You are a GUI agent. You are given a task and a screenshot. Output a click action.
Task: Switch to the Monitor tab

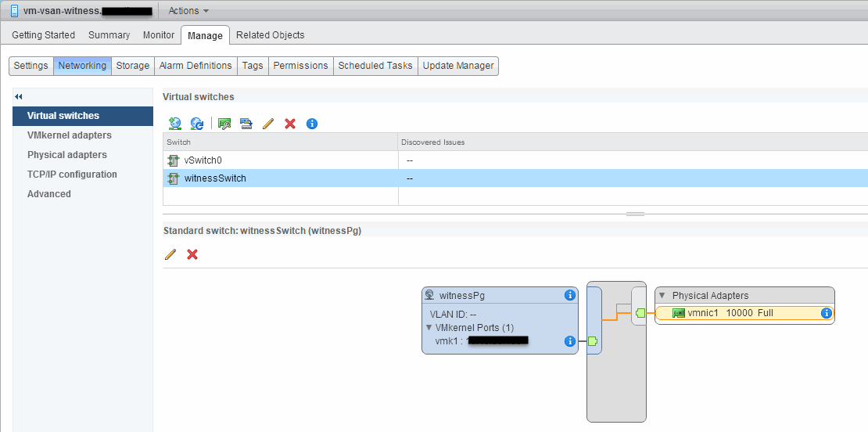point(159,35)
